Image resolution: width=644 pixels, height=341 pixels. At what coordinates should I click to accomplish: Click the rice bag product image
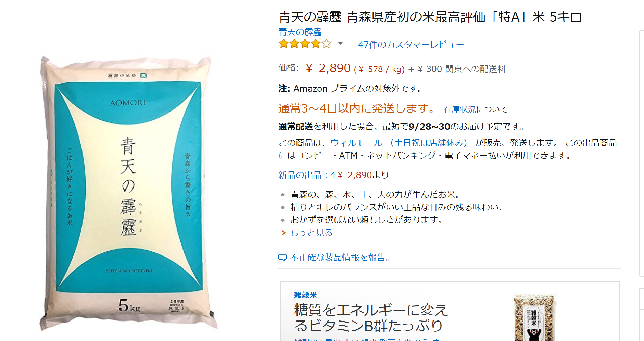click(x=128, y=193)
